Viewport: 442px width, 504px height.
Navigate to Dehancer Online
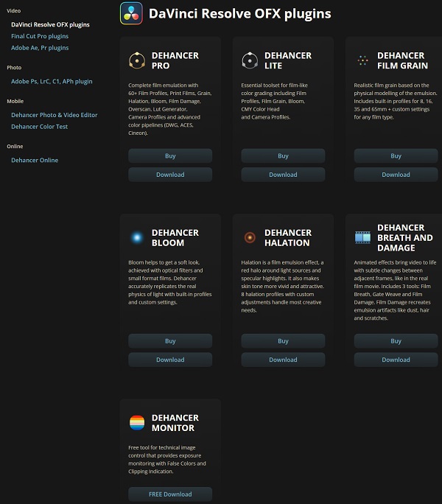35,160
